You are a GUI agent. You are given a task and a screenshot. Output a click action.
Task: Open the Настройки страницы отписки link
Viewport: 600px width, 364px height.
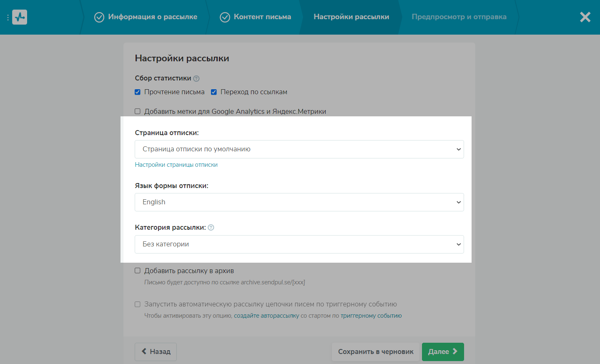click(x=176, y=165)
